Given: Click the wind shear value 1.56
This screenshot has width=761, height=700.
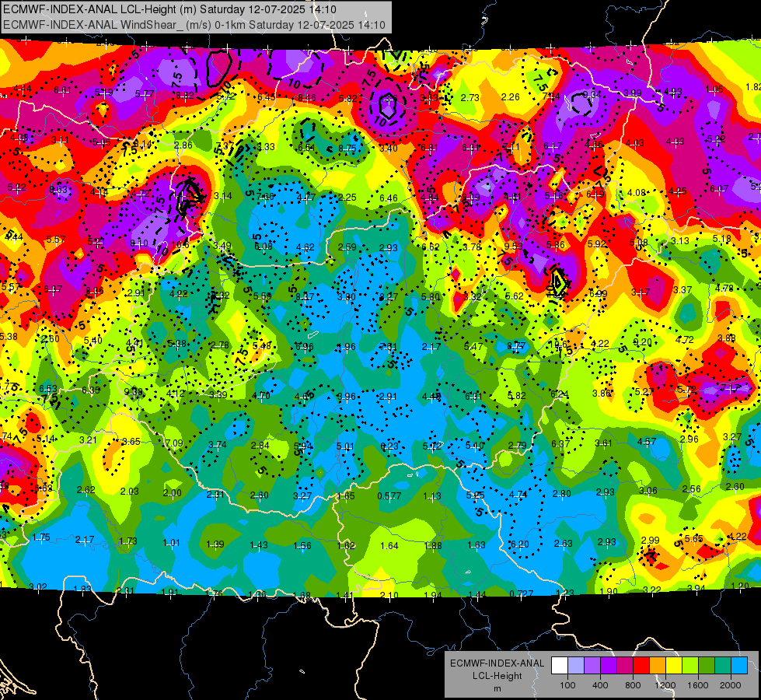Looking at the screenshot, I should [302, 545].
